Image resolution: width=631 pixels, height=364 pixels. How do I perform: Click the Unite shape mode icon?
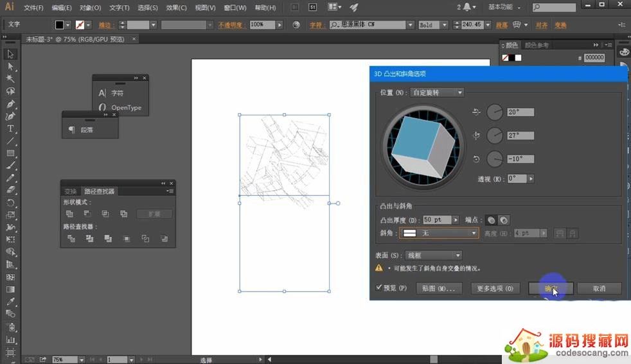click(69, 214)
